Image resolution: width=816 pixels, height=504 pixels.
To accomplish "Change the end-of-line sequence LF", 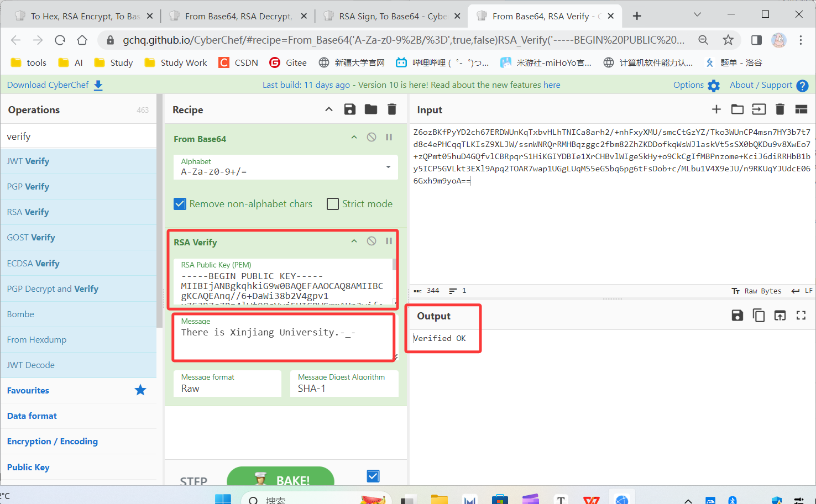I will (802, 291).
